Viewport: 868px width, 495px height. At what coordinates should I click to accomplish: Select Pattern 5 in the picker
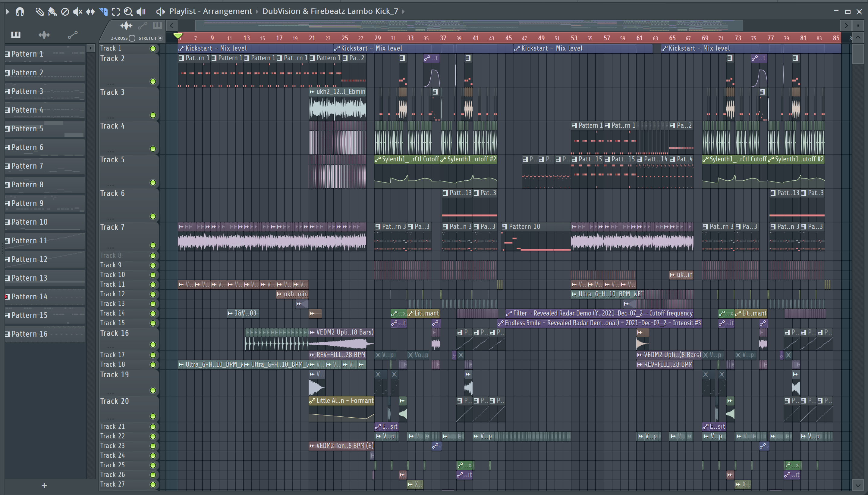(x=45, y=129)
